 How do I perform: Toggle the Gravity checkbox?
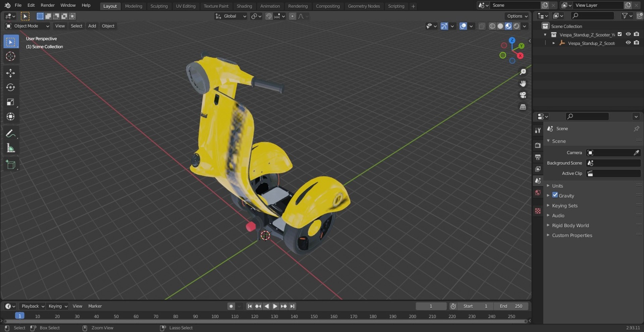(x=555, y=195)
